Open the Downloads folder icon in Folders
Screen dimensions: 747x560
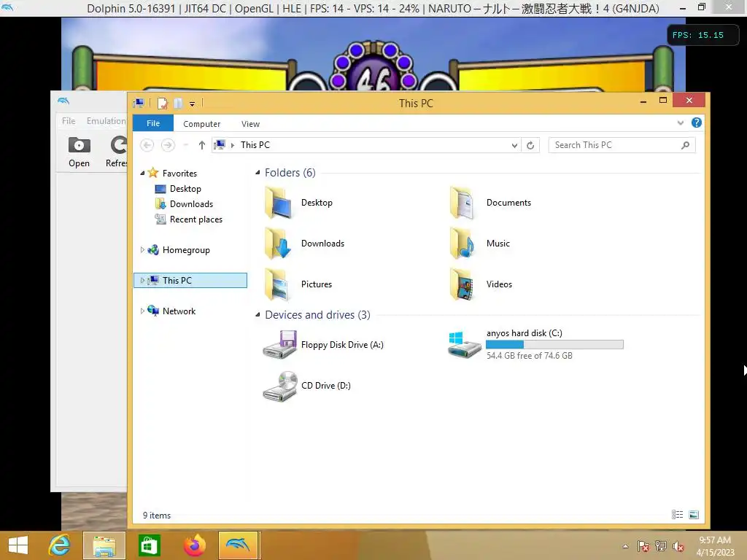point(278,244)
